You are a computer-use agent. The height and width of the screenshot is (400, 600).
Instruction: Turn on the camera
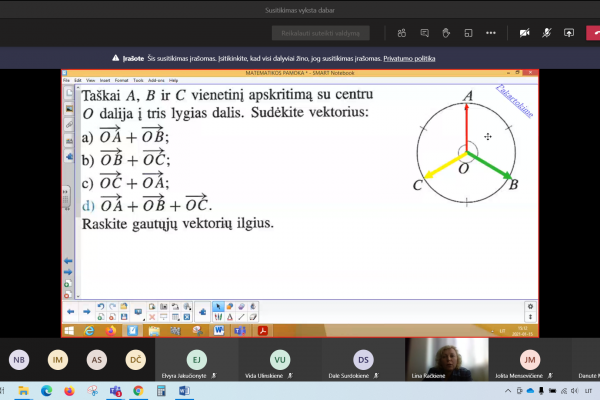[x=524, y=33]
